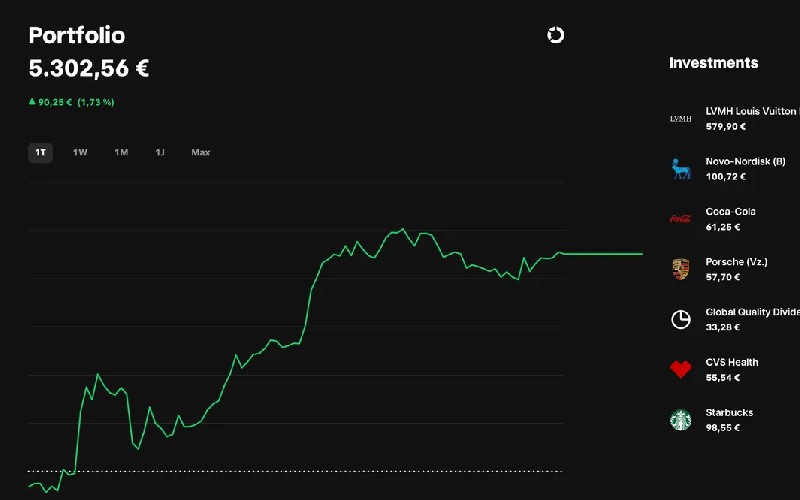This screenshot has width=800, height=500.
Task: Select the 1T time range tab
Action: click(40, 152)
